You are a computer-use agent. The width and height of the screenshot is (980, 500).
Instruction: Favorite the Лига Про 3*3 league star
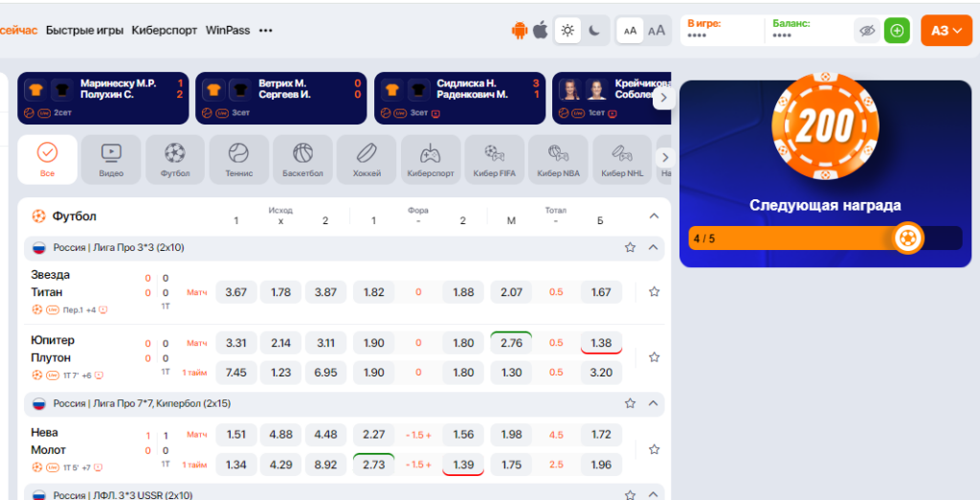pos(630,247)
